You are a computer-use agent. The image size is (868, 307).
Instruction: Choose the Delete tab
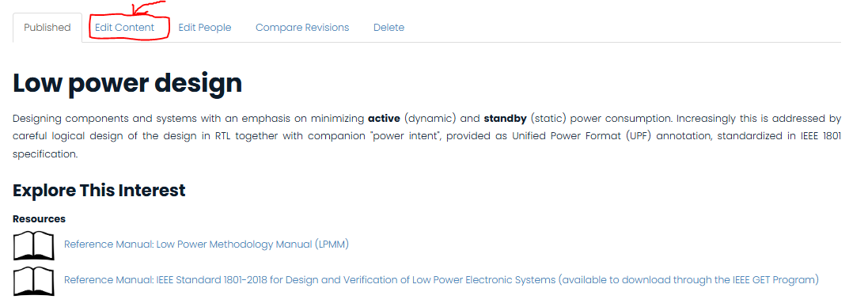(389, 28)
